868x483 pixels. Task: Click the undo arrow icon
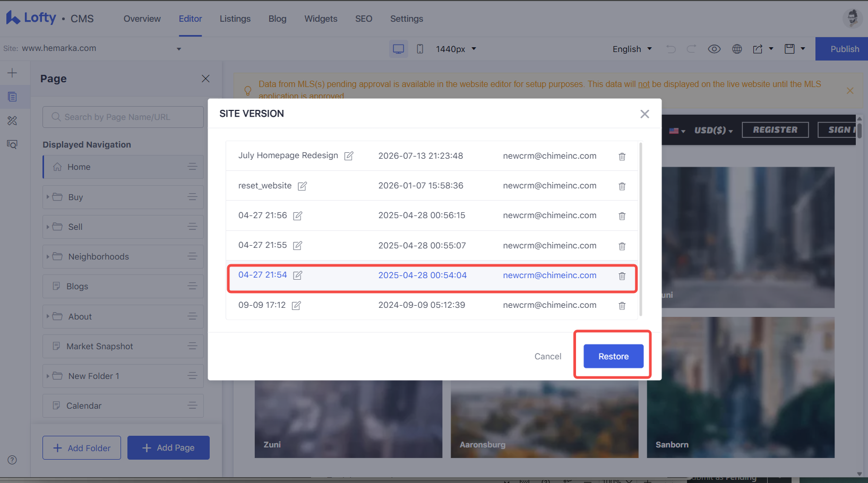[x=671, y=49]
